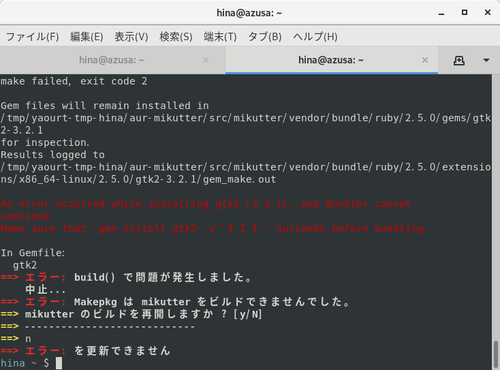Image resolution: width=500 pixels, height=370 pixels.
Task: Click the 'を更新できません' error line
Action: [86, 351]
